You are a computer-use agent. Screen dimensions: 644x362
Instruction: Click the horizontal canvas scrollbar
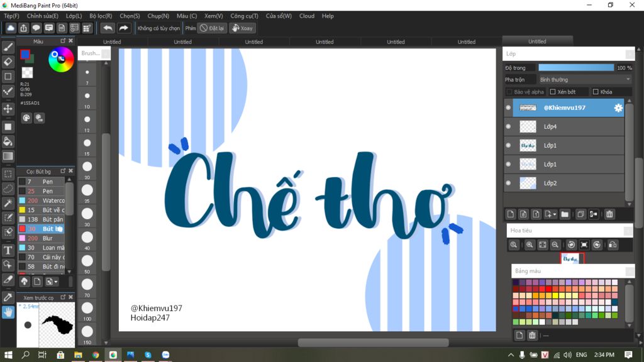click(x=373, y=343)
